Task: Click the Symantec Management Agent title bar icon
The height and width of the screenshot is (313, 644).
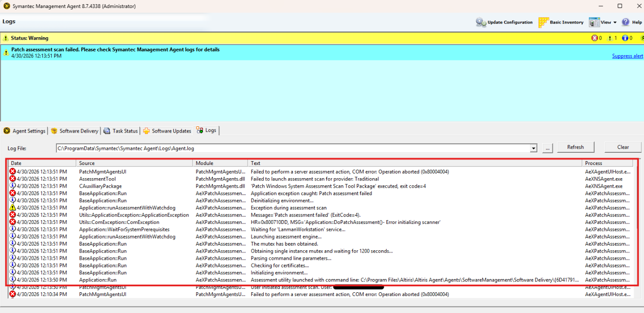Action: 6,6
